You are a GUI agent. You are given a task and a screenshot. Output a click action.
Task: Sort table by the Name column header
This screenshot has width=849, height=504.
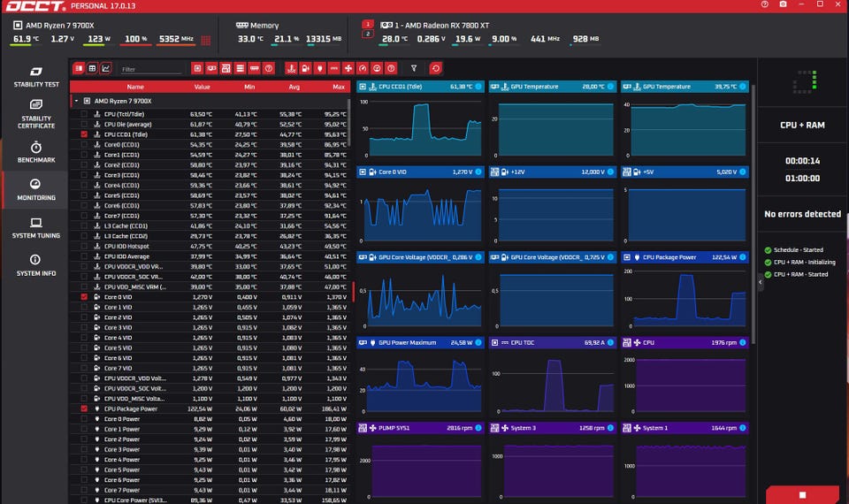point(135,87)
